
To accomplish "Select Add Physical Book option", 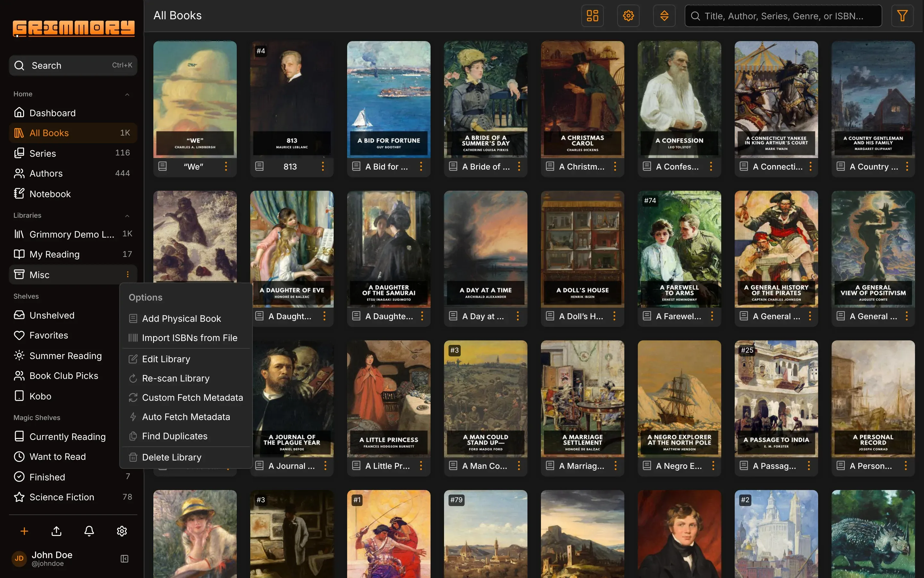I will (x=185, y=319).
